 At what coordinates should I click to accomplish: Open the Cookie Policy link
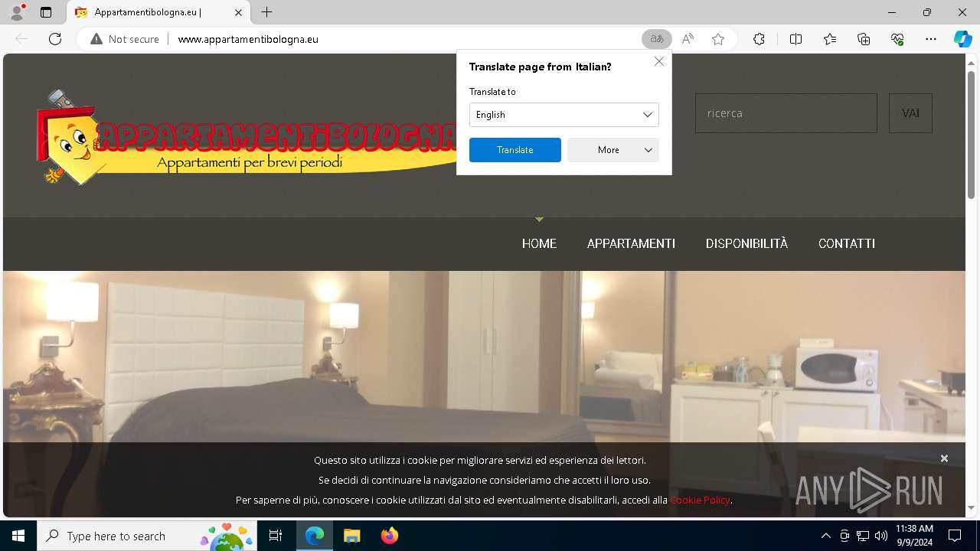700,500
